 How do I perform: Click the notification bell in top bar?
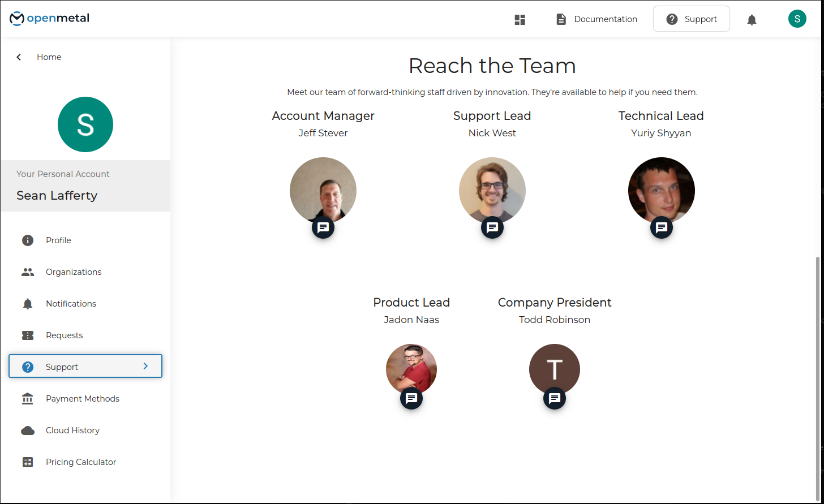coord(752,20)
